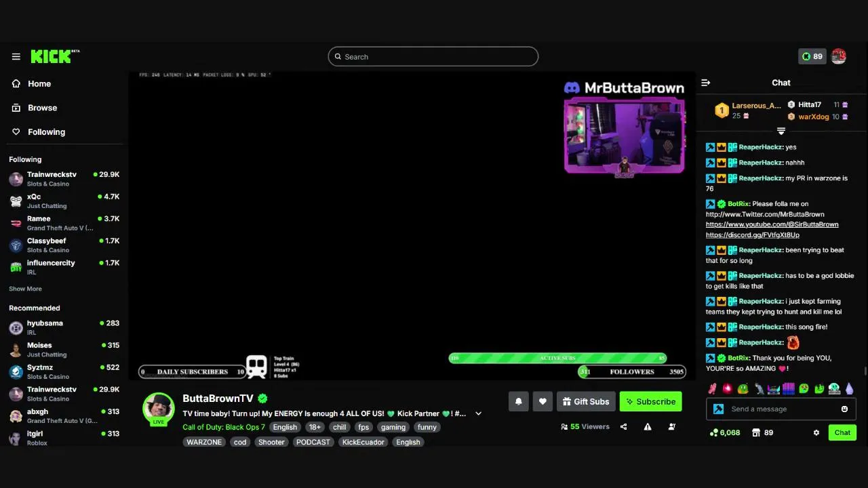868x488 pixels.
Task: Open the chat shop icon with 89
Action: (763, 432)
